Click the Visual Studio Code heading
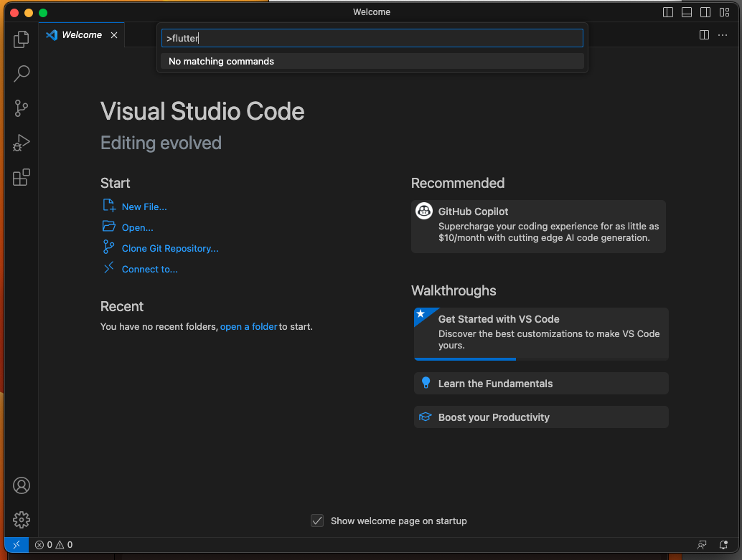This screenshot has width=742, height=560. coord(202,112)
